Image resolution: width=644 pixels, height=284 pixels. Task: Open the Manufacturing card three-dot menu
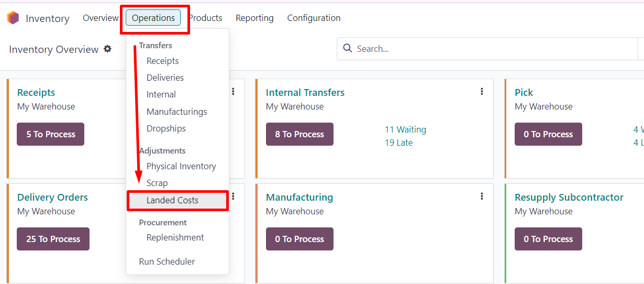(x=482, y=196)
